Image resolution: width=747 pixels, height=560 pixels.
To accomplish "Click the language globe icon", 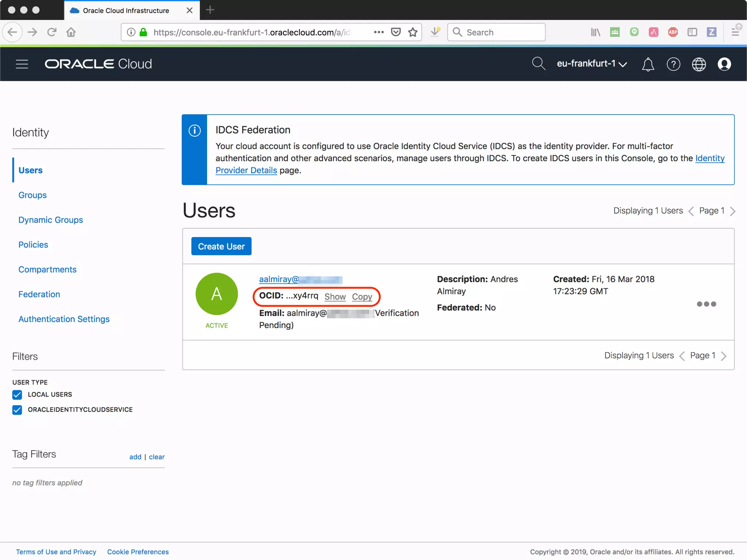I will click(698, 65).
